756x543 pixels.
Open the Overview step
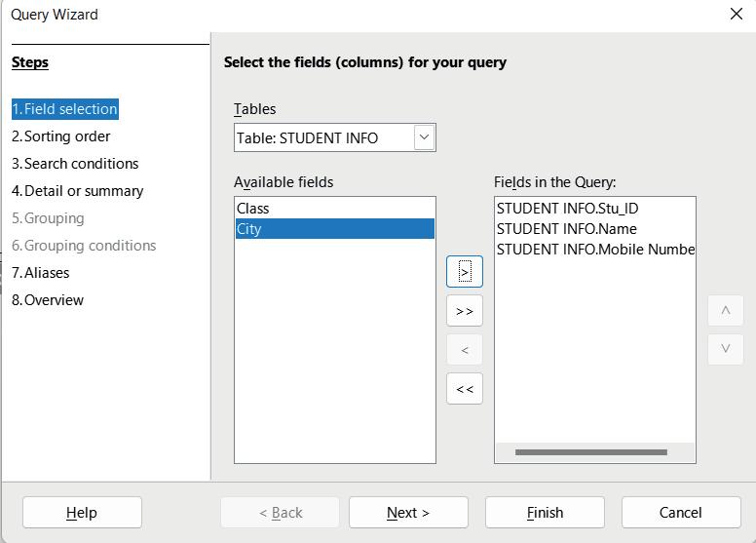(x=48, y=300)
